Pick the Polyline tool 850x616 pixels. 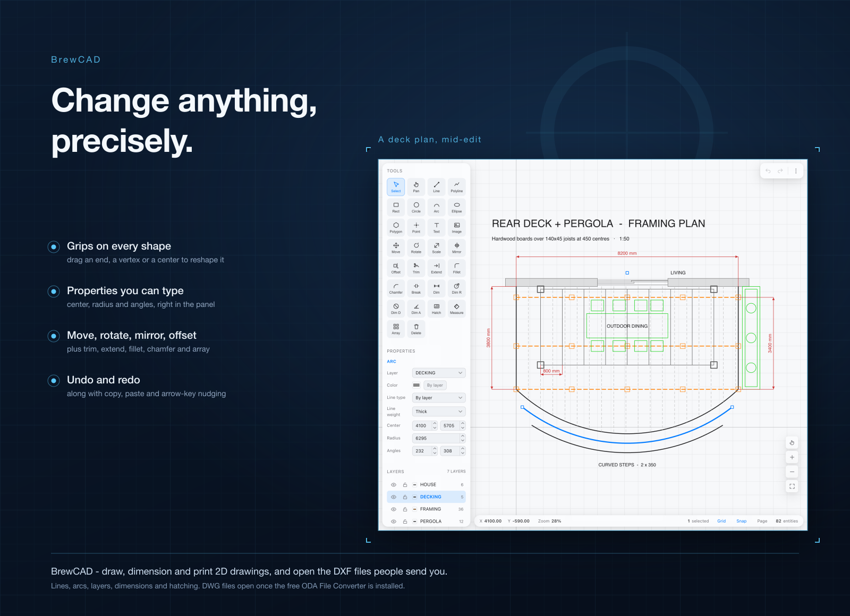456,187
